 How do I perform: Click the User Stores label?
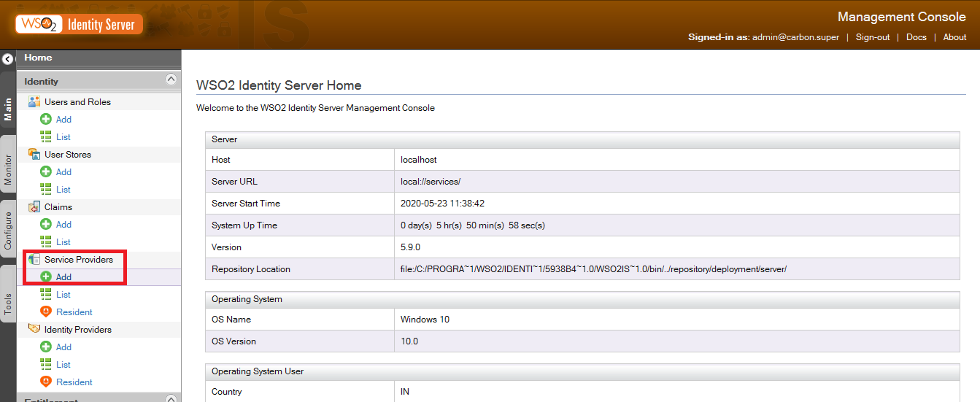(x=68, y=155)
